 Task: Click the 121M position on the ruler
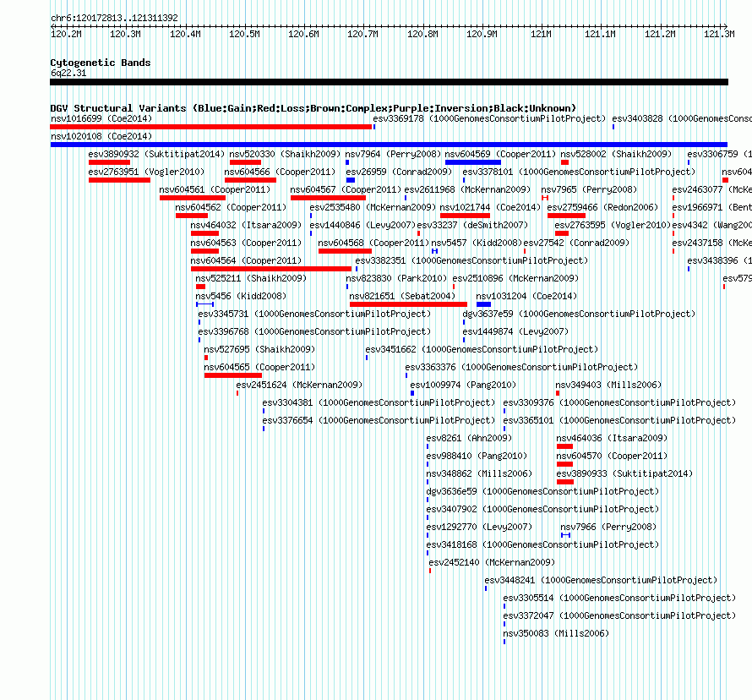[541, 34]
